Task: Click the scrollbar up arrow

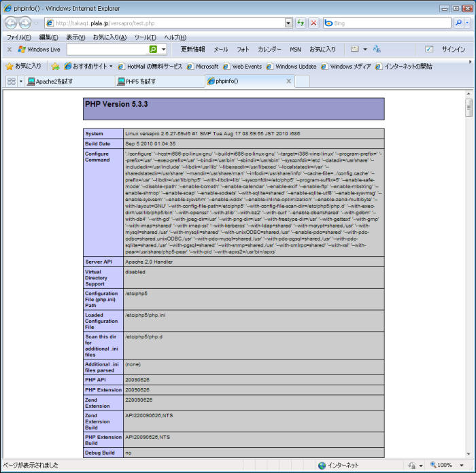Action: tap(469, 94)
